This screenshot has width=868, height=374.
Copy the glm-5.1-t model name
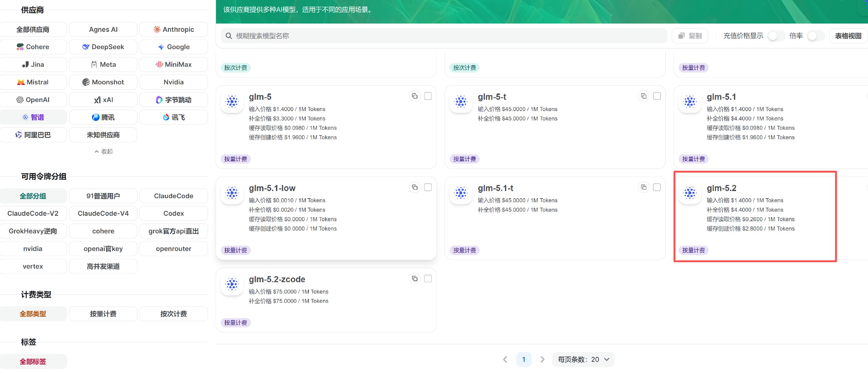point(644,187)
